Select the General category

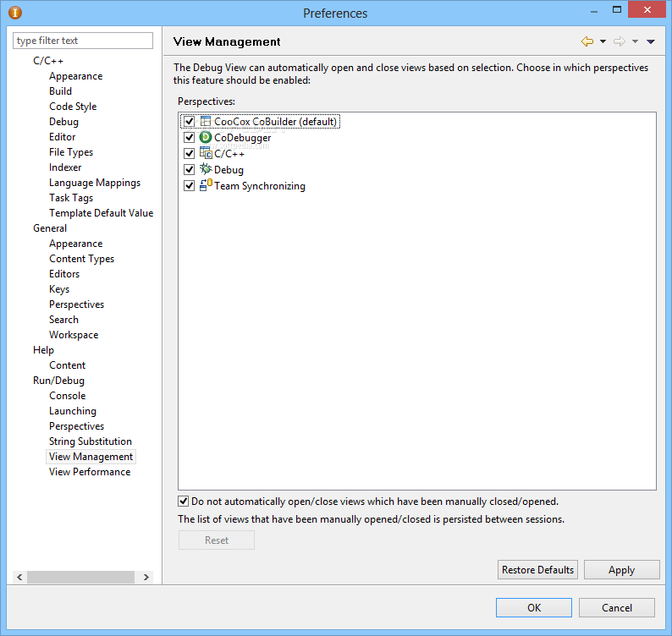(50, 228)
